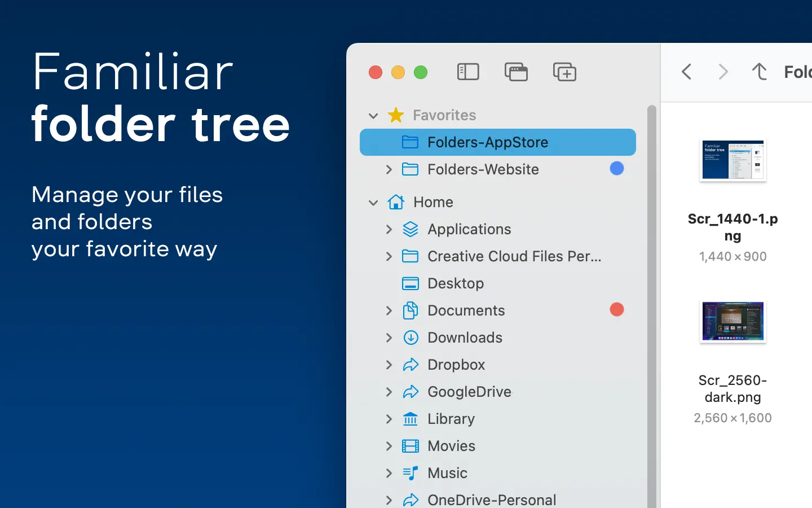Viewport: 812px width, 508px height.
Task: Click the OneDrive-Personal share-arrow icon
Action: pos(411,500)
